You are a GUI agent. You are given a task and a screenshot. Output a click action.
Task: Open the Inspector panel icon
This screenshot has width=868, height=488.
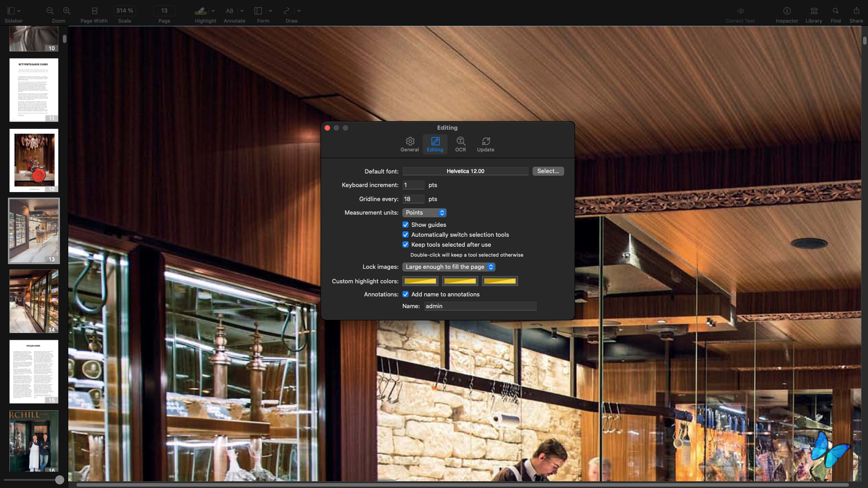click(787, 11)
